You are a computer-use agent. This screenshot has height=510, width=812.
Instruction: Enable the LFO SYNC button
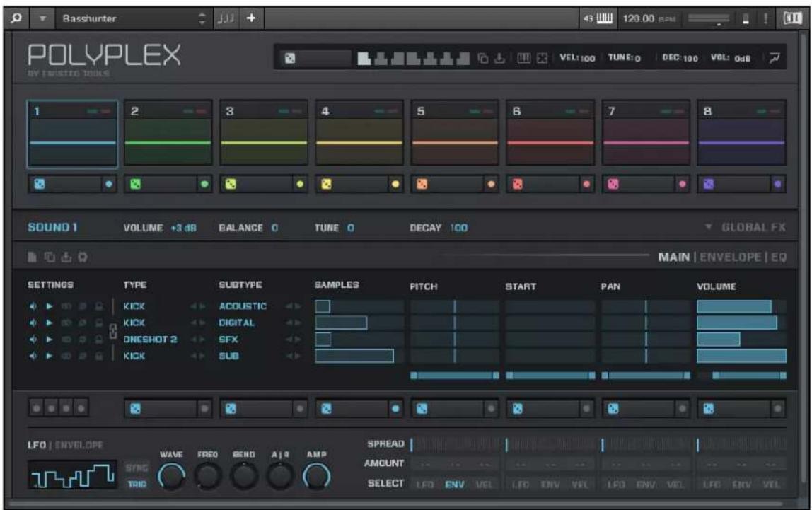click(x=137, y=468)
